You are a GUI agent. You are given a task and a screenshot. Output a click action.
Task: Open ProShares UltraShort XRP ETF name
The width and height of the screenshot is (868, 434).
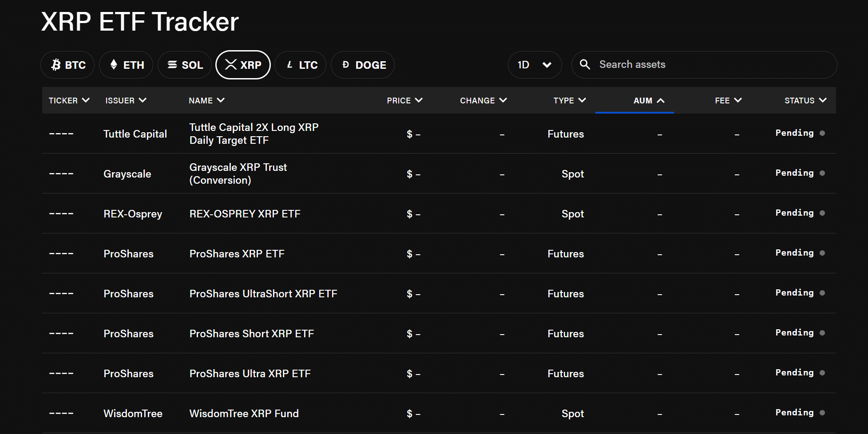pyautogui.click(x=263, y=294)
